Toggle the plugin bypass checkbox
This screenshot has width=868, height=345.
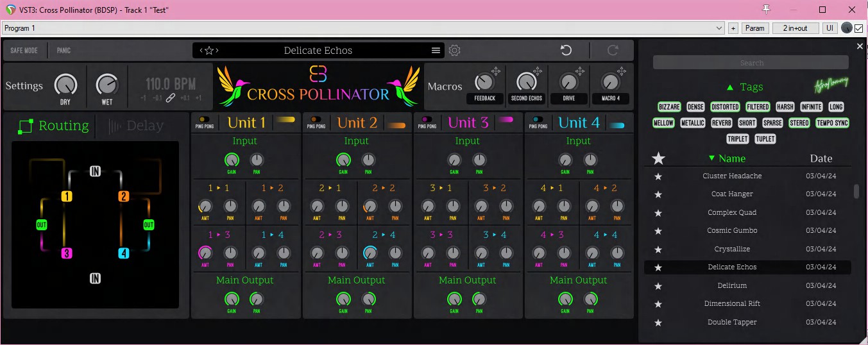tap(858, 28)
